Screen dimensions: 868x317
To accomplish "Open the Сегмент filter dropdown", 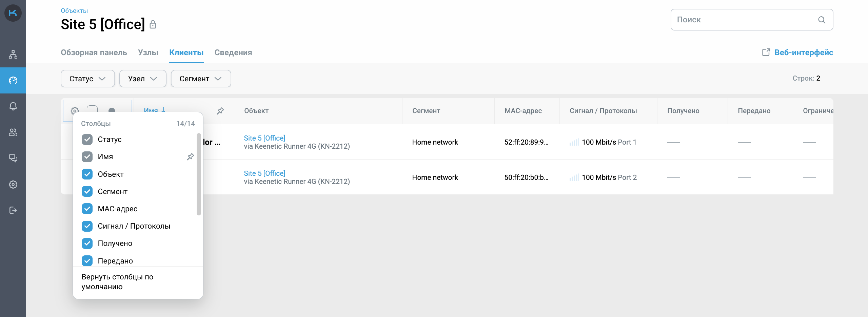I will 201,79.
